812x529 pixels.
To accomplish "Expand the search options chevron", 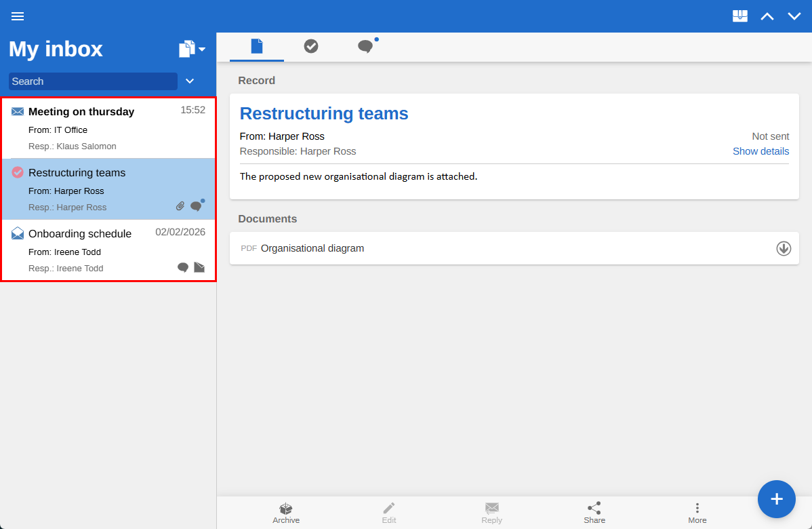I will pyautogui.click(x=190, y=81).
